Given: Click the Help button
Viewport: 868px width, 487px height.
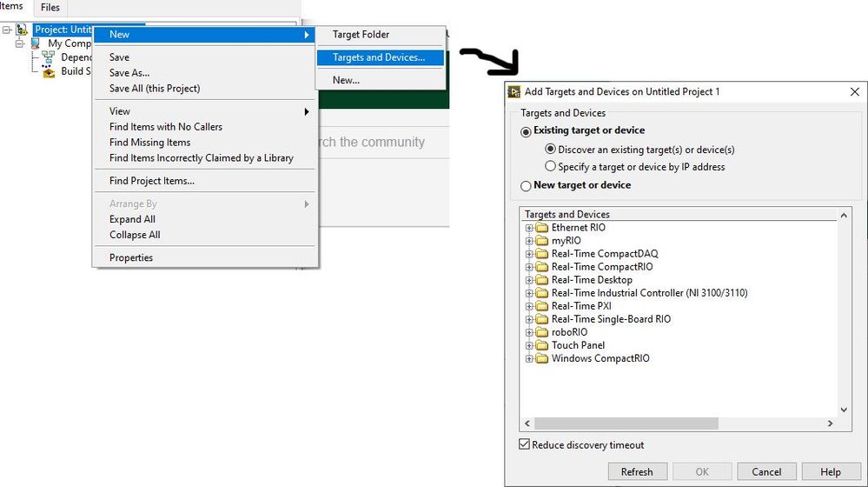Looking at the screenshot, I should tap(831, 471).
